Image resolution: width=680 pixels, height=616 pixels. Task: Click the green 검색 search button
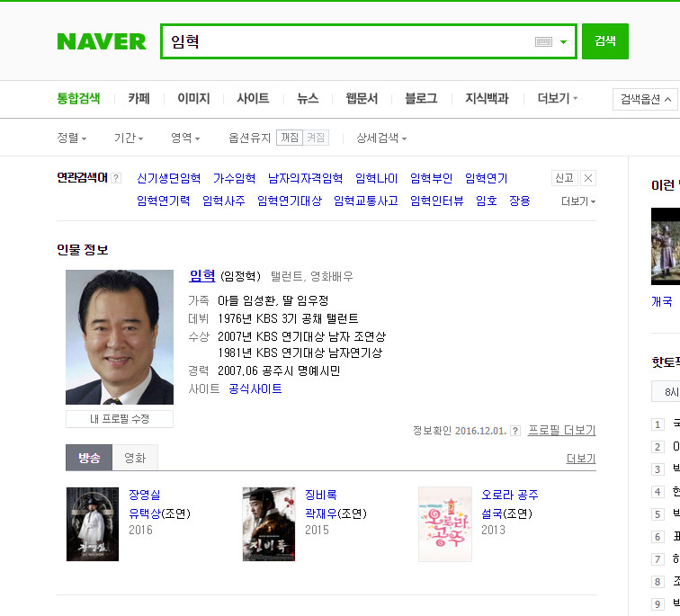point(605,41)
